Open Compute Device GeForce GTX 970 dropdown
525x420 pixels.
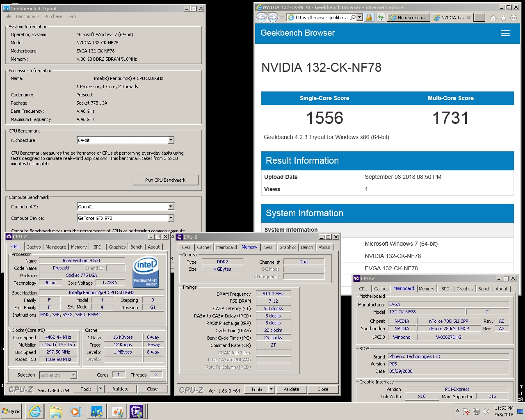[171, 218]
